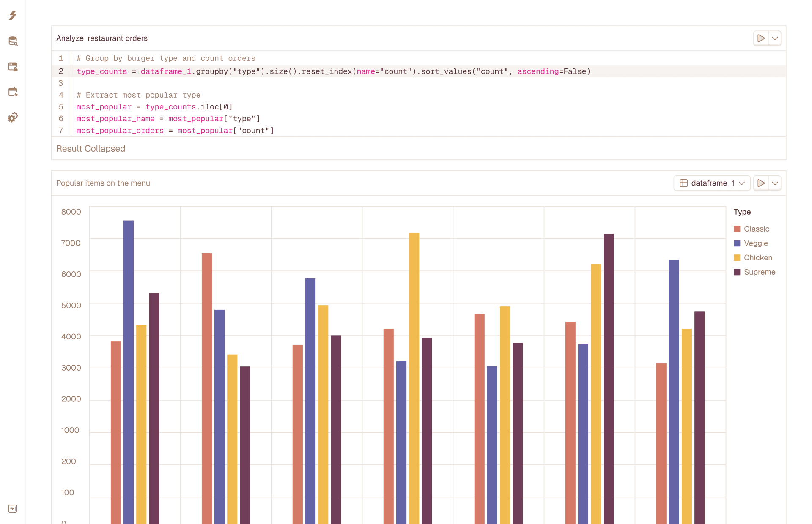This screenshot has width=812, height=524.
Task: Click the comment Extract most popular type
Action: point(138,95)
